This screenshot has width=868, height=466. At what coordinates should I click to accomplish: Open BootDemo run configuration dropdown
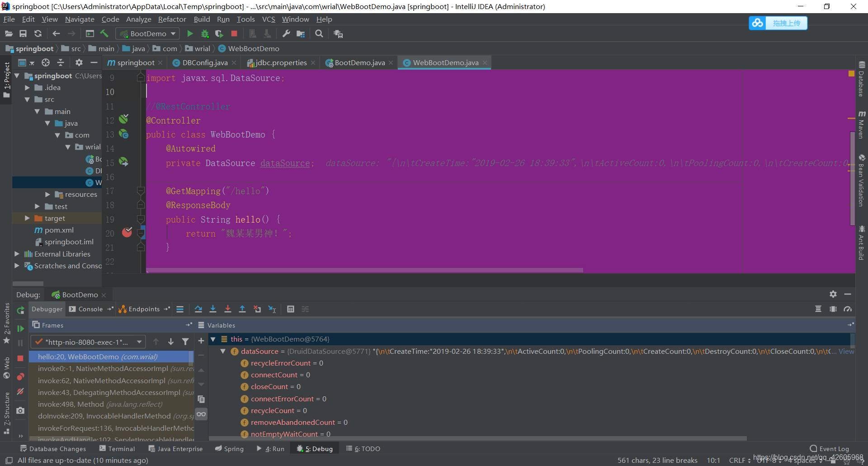pos(148,33)
